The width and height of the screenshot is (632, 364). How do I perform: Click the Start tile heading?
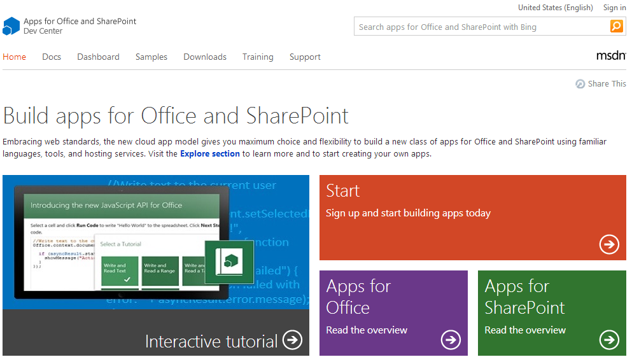pos(342,191)
